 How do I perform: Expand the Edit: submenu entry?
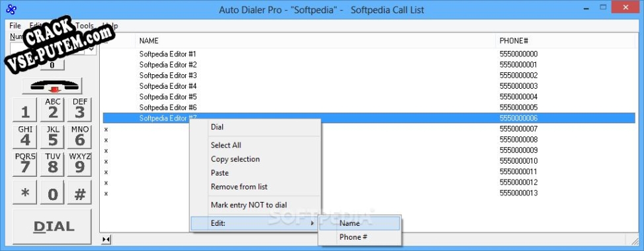point(255,223)
